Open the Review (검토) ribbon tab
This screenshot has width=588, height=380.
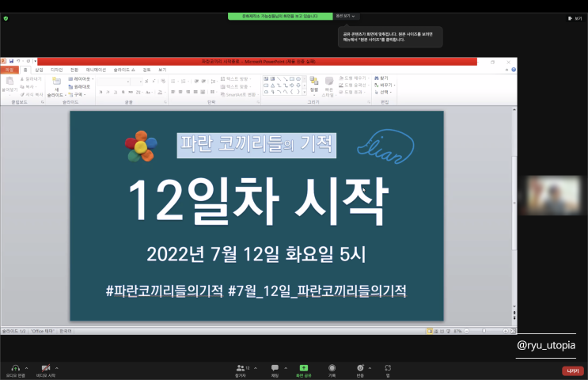pyautogui.click(x=146, y=70)
